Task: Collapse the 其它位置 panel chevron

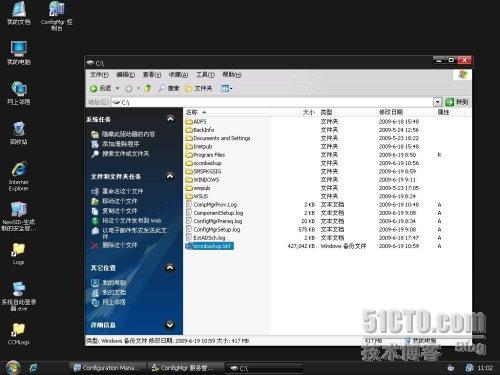Action: click(170, 267)
